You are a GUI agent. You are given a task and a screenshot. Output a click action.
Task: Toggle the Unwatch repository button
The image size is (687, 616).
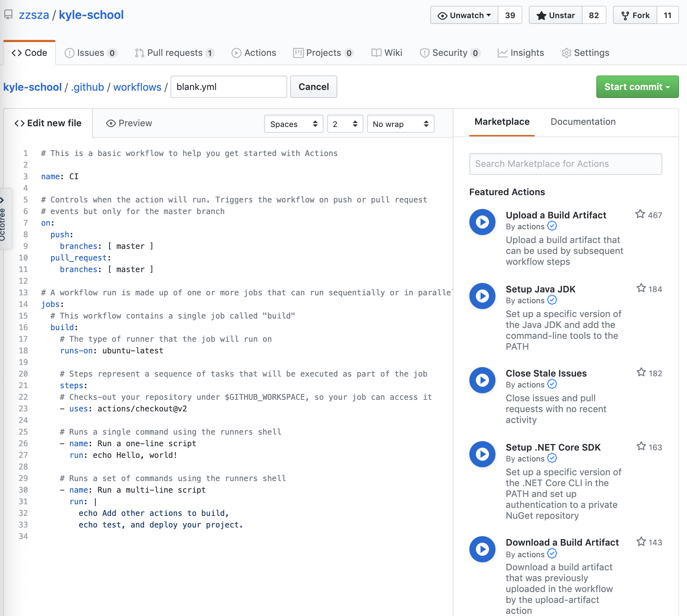click(464, 15)
